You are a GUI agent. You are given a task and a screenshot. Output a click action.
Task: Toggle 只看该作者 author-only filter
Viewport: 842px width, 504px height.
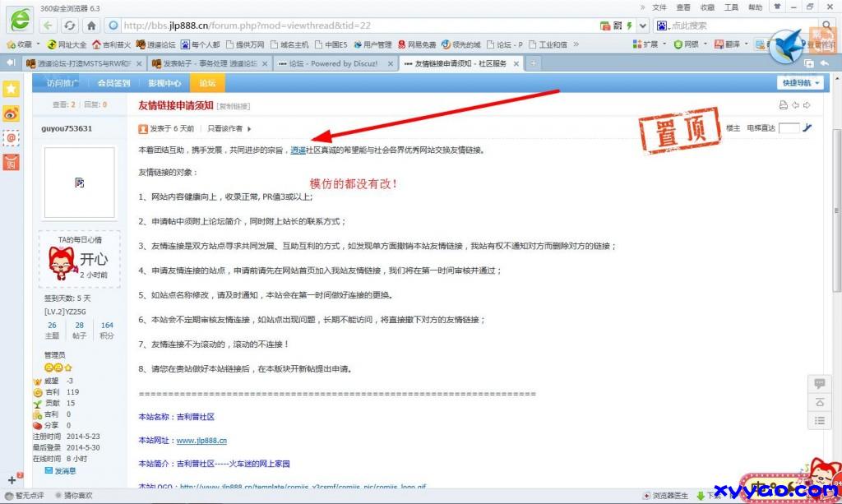(229, 129)
